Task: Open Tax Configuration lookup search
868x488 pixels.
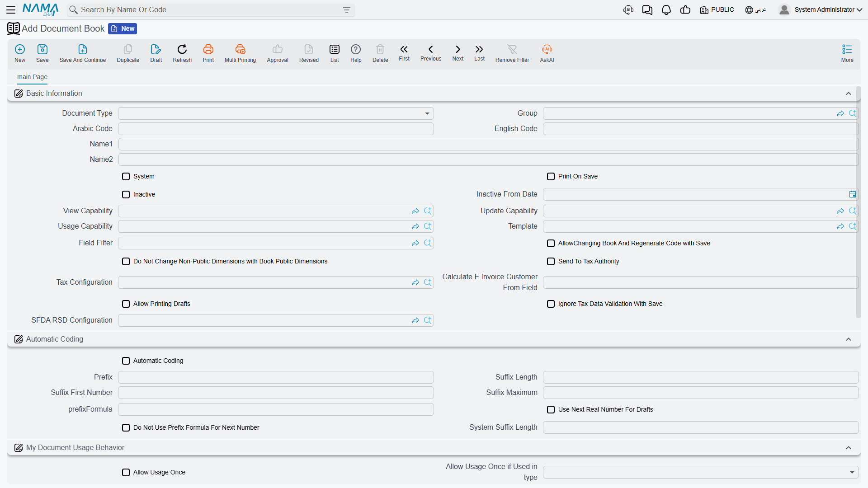Action: tap(428, 282)
